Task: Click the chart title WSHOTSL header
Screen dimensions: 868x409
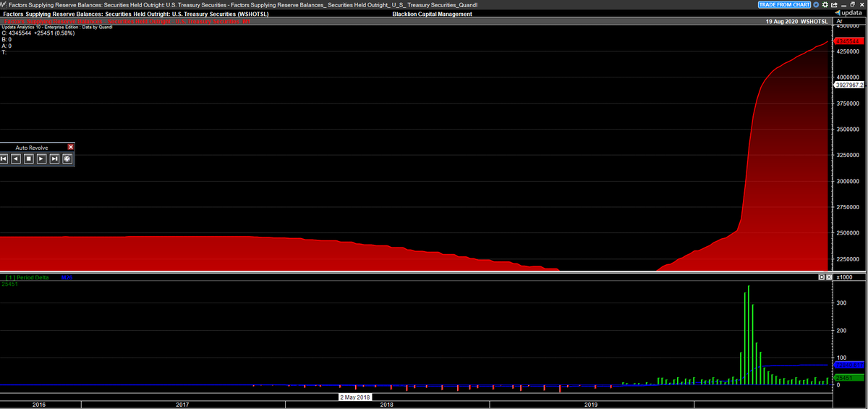Action: (135, 14)
